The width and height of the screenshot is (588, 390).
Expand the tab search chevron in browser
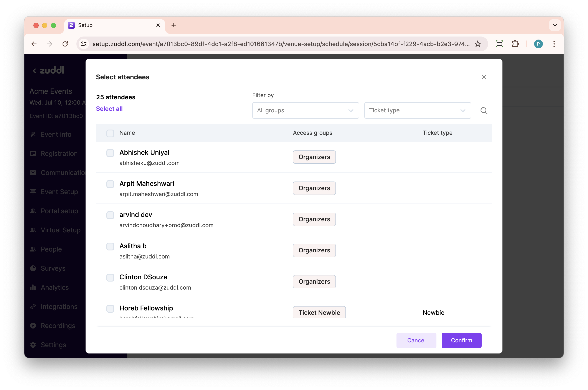click(x=555, y=25)
